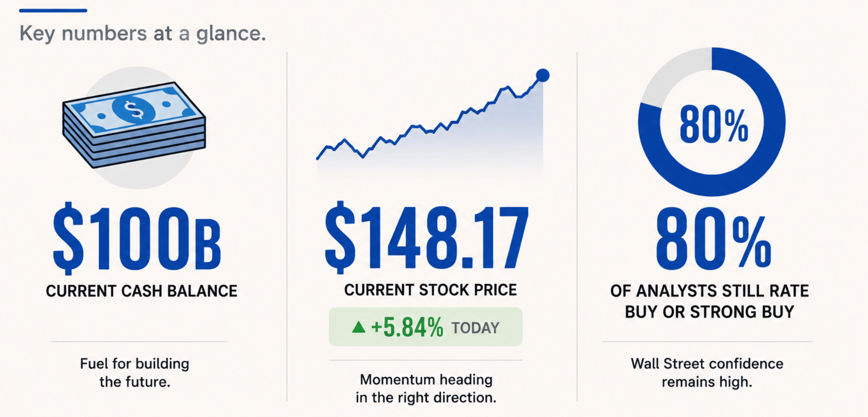This screenshot has width=868, height=417.
Task: Click the 'Fuel for building the future.' caption
Action: 135,373
